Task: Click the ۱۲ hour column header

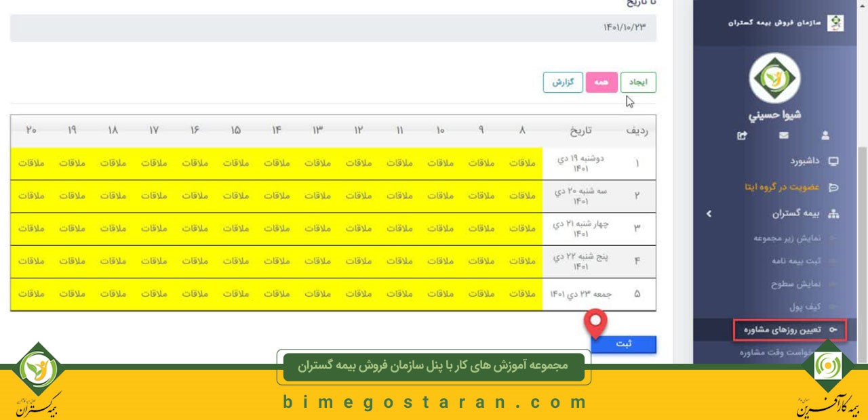Action: tap(358, 131)
